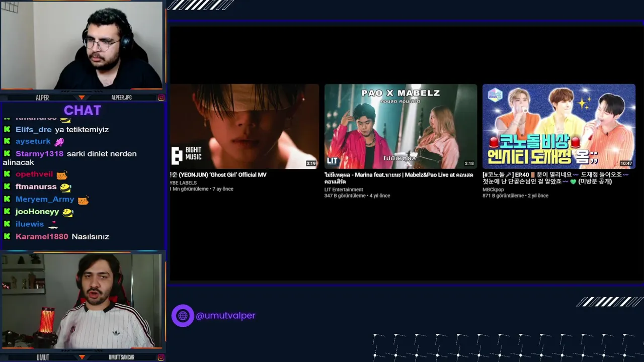Click the Kick badge beside Elifs_dre

pyautogui.click(x=7, y=129)
